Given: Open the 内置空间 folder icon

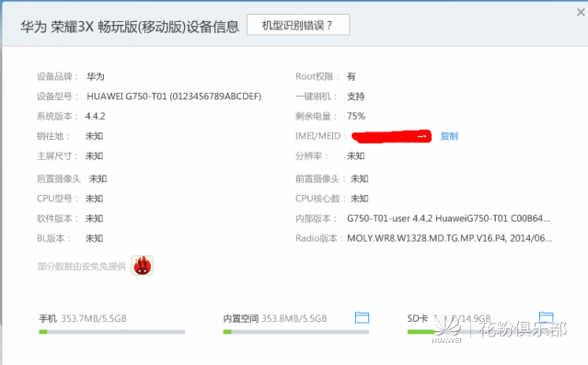Looking at the screenshot, I should (362, 317).
